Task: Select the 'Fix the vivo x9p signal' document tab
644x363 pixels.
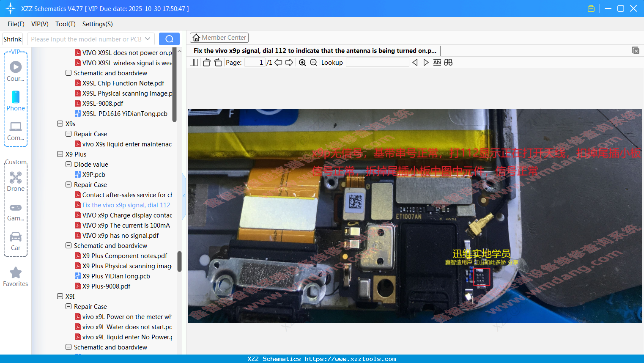Action: (315, 50)
